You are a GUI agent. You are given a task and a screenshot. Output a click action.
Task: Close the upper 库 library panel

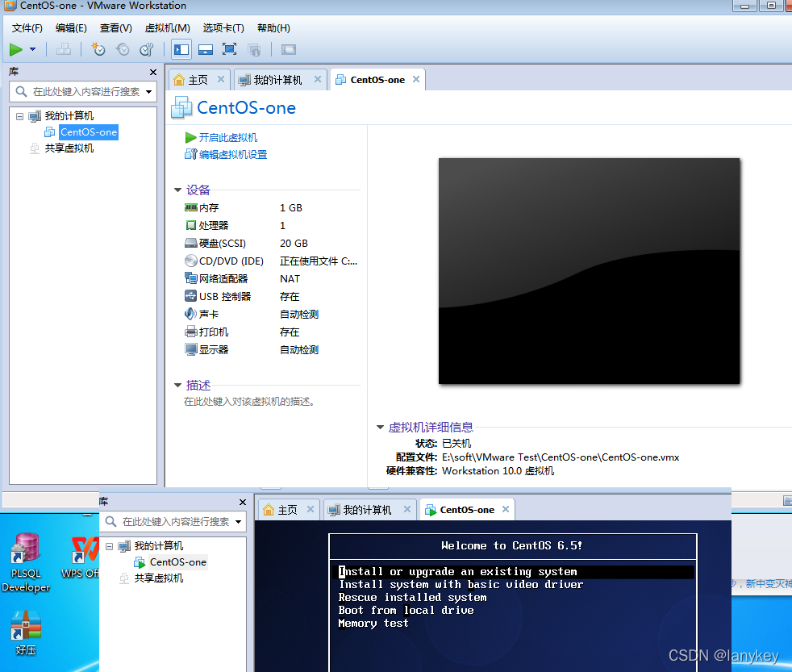pos(153,73)
